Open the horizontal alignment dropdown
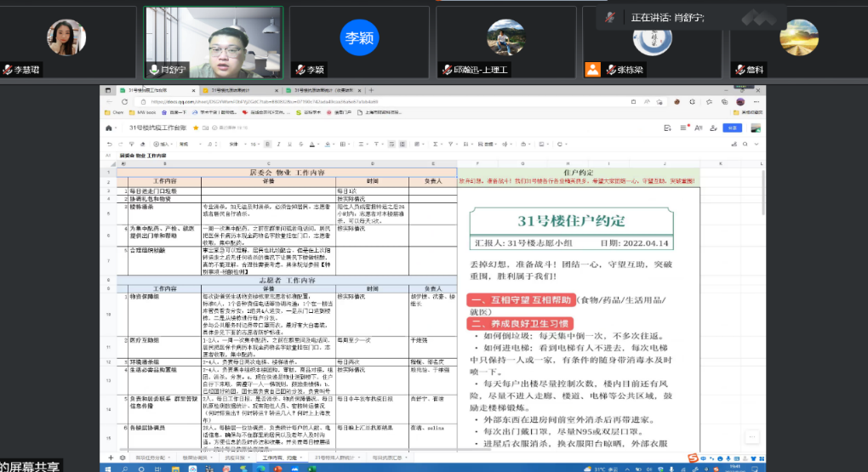868x472 pixels. point(362,145)
